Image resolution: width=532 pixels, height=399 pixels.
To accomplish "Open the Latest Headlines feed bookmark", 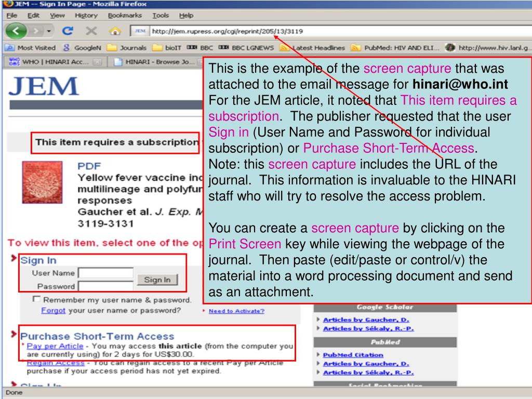I will point(312,48).
